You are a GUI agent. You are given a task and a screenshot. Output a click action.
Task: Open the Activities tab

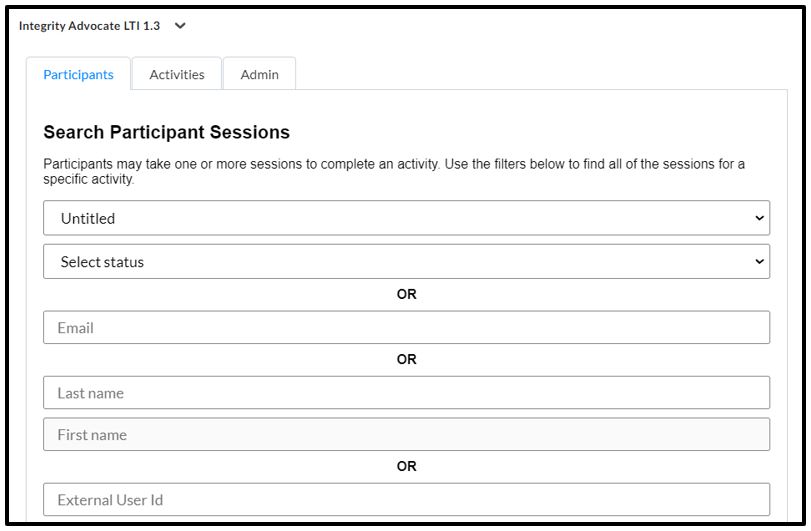coord(177,75)
